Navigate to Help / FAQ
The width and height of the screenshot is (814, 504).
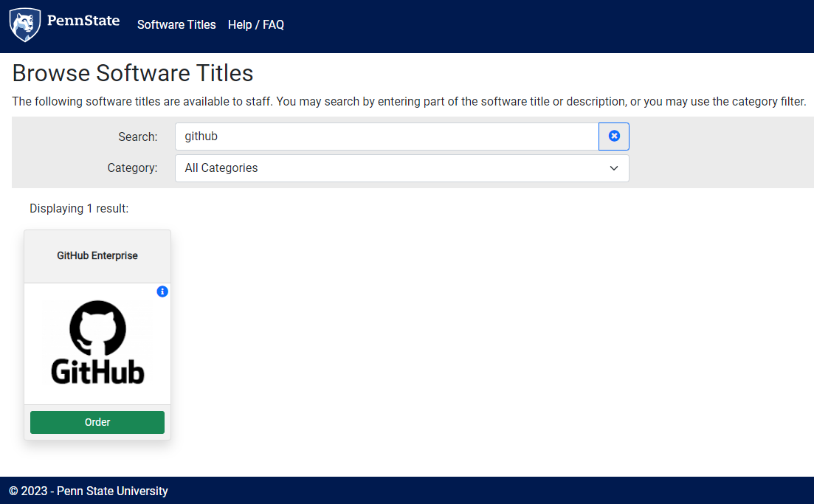coord(255,24)
